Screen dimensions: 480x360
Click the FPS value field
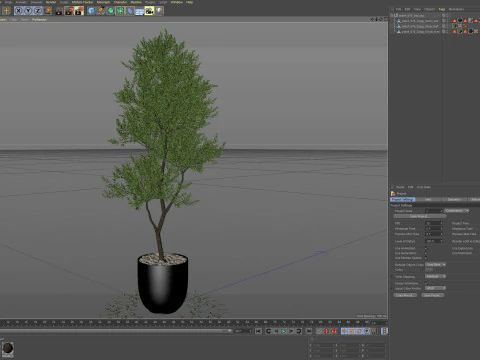pos(434,223)
